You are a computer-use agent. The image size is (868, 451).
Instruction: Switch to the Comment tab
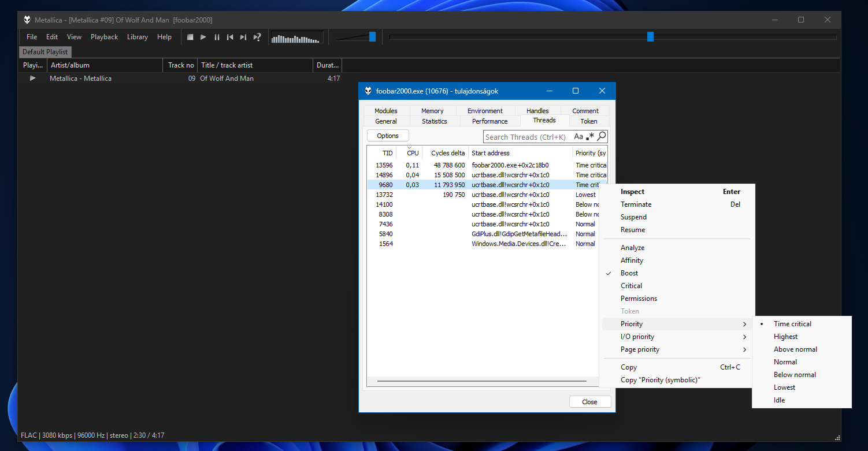click(x=585, y=111)
